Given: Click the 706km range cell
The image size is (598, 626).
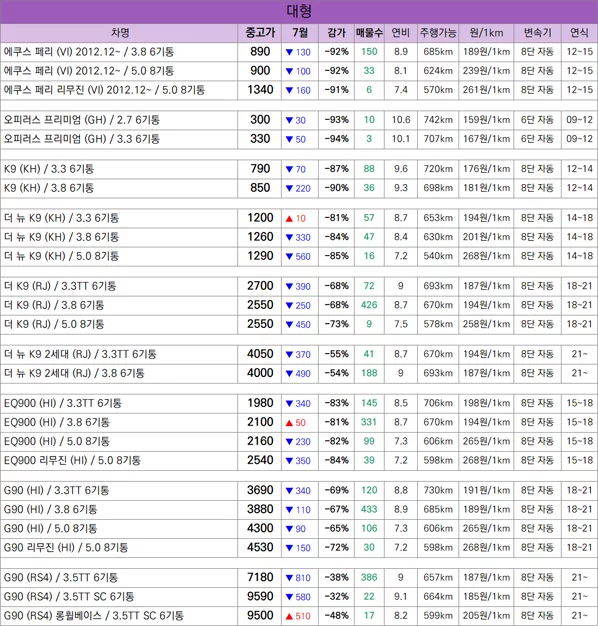Looking at the screenshot, I should (x=438, y=403).
